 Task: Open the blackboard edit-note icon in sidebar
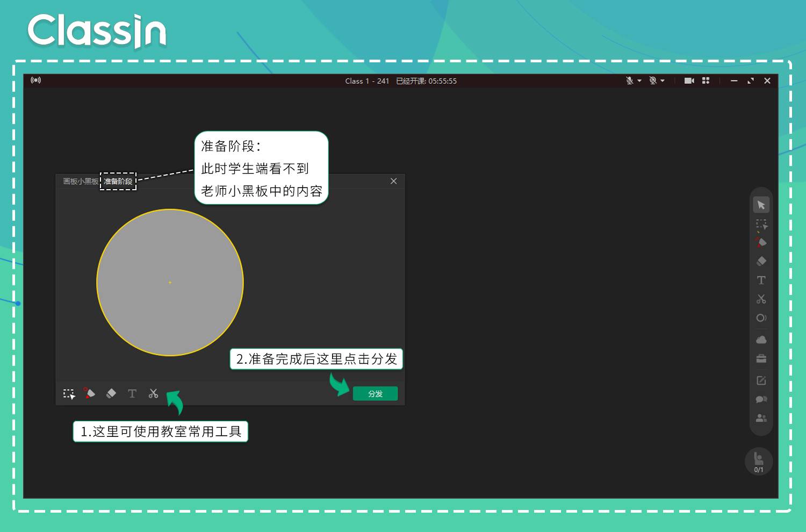(761, 380)
